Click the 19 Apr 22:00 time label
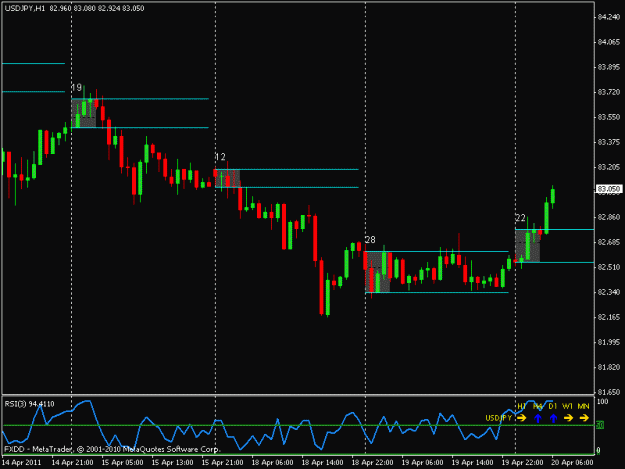 point(522,462)
